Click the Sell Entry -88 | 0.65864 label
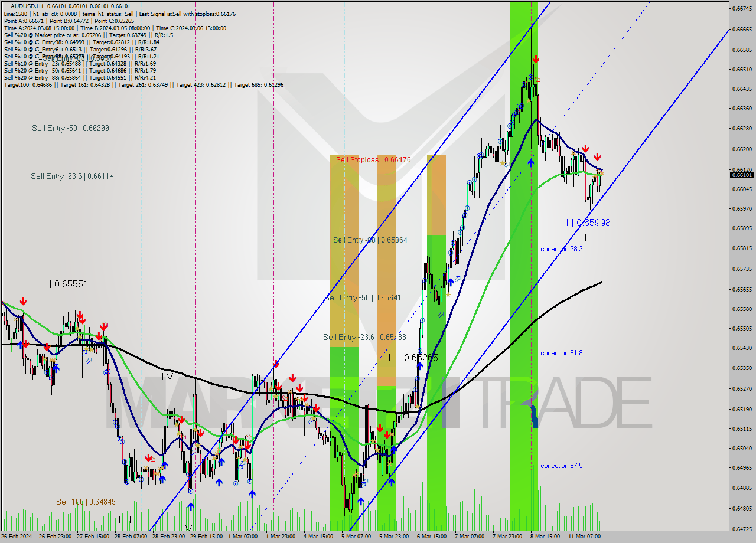 coord(370,240)
